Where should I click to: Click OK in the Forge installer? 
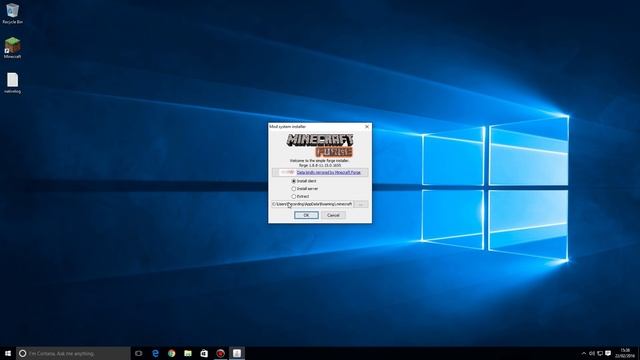pyautogui.click(x=306, y=215)
